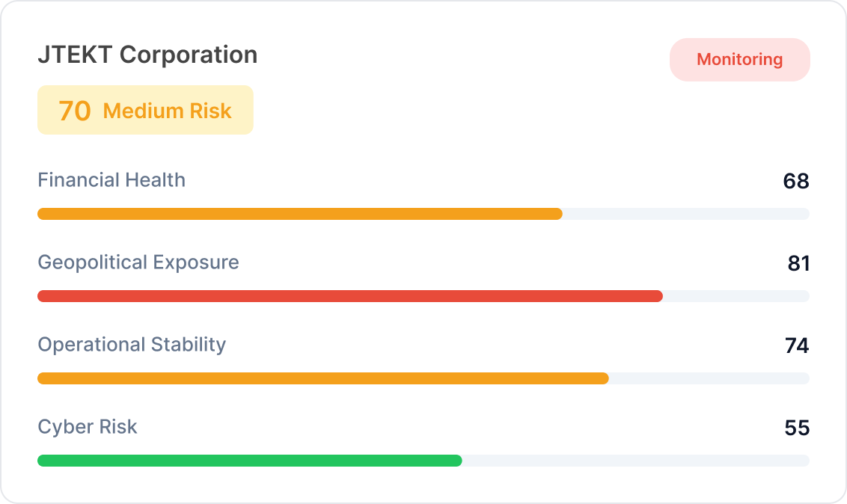Screen dimensions: 847x504
Task: Click the empty portion of the Cyber Risk bar
Action: [x=636, y=460]
